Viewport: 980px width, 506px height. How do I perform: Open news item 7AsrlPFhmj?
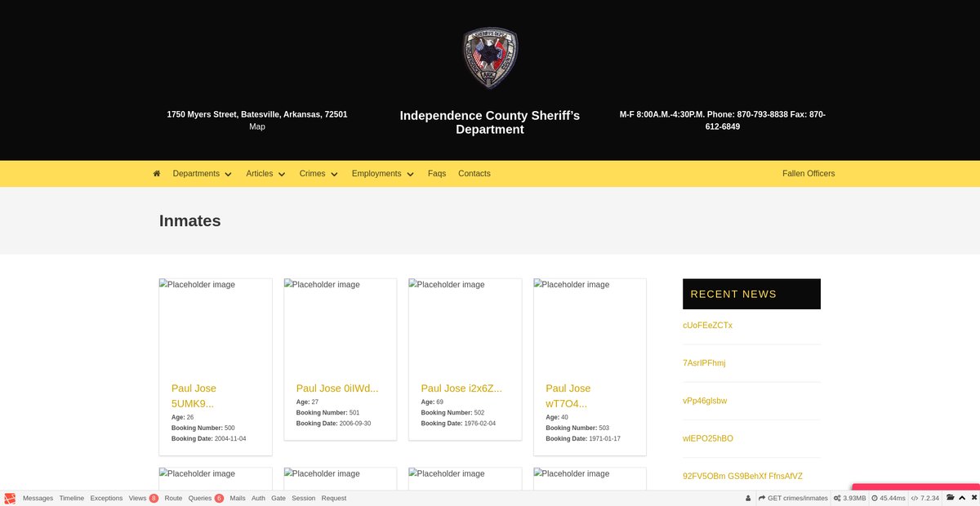pyautogui.click(x=704, y=363)
